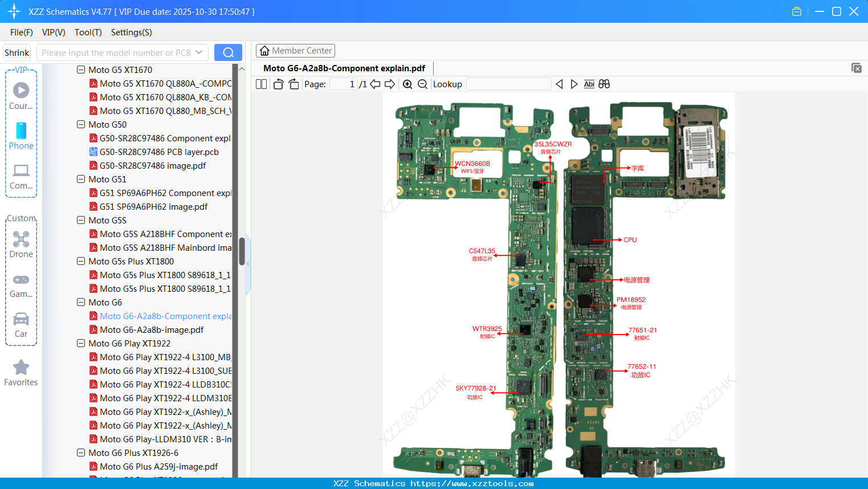The image size is (868, 489).
Task: Open the model search dropdown arrow
Action: click(x=199, y=52)
